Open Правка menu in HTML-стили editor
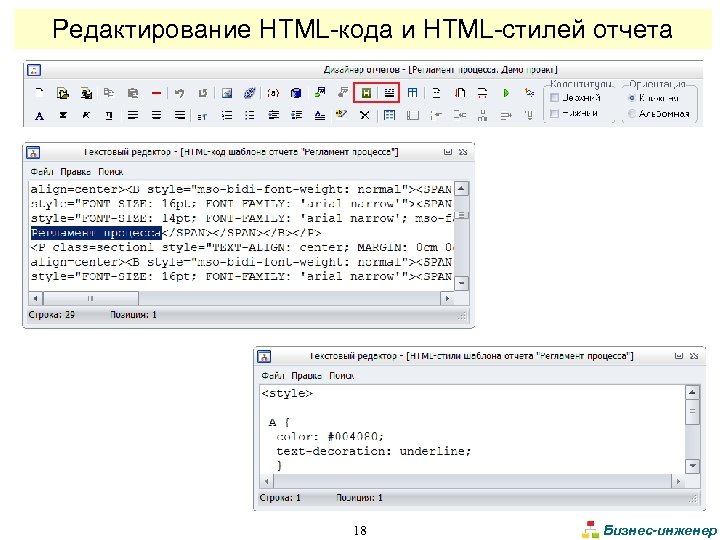 (x=306, y=376)
